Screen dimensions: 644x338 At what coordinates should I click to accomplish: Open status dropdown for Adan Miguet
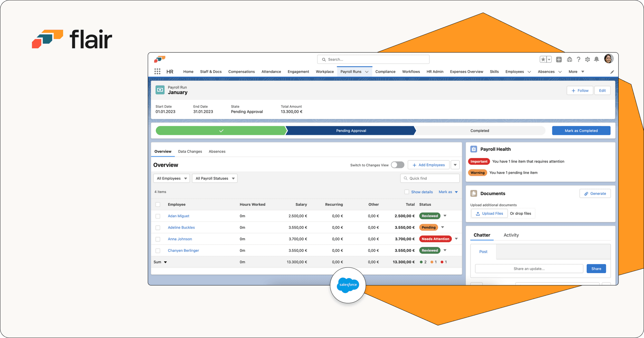[x=445, y=216]
